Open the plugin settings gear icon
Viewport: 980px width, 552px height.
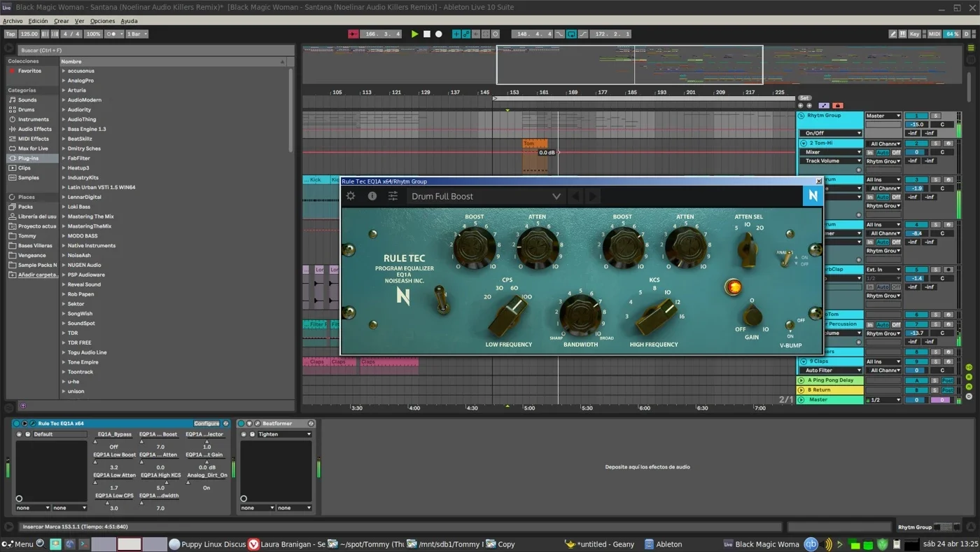(x=351, y=196)
